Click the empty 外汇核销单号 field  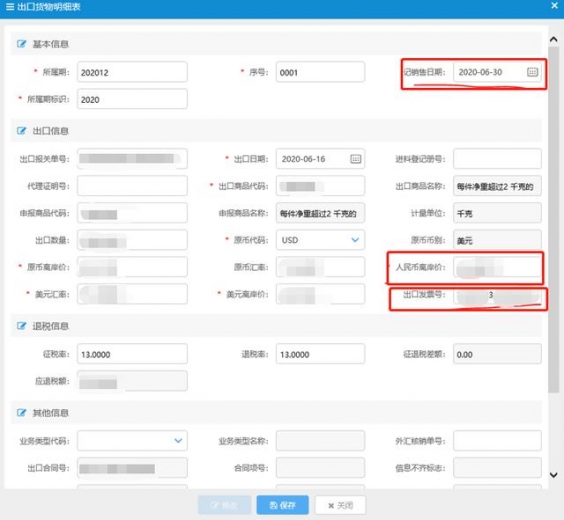[x=497, y=441]
